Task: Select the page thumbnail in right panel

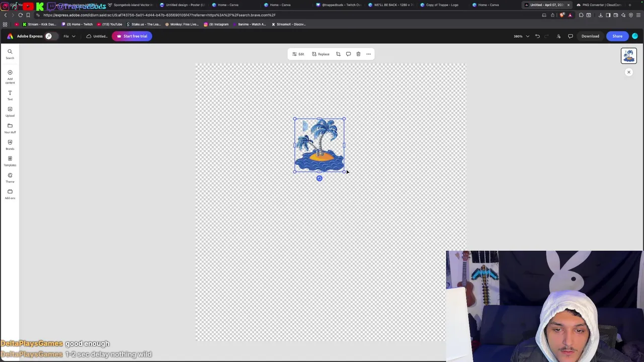Action: click(628, 56)
